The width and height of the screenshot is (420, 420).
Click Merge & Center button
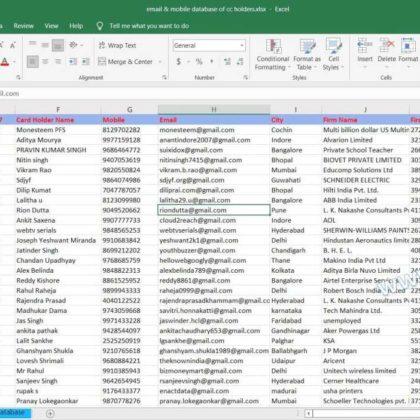125,62
